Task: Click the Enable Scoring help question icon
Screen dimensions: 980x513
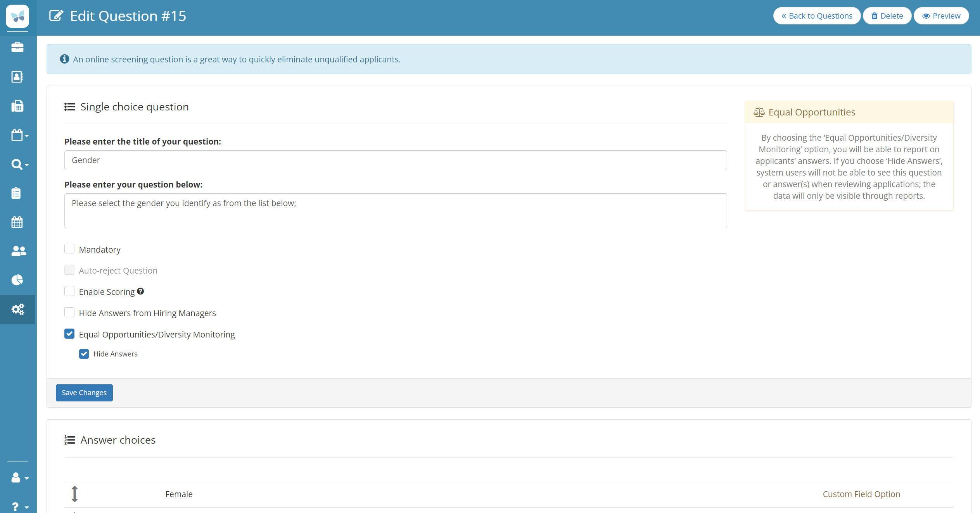Action: pos(140,291)
